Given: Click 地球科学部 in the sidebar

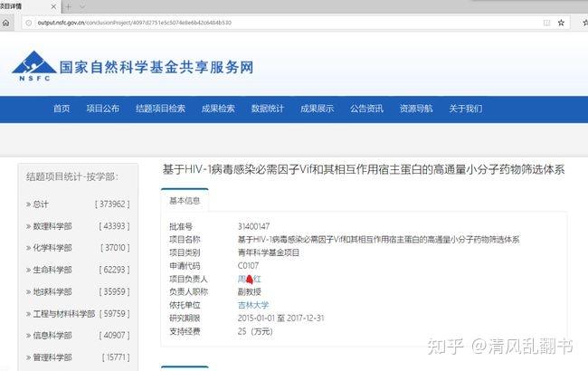Looking at the screenshot, I should point(52,292).
